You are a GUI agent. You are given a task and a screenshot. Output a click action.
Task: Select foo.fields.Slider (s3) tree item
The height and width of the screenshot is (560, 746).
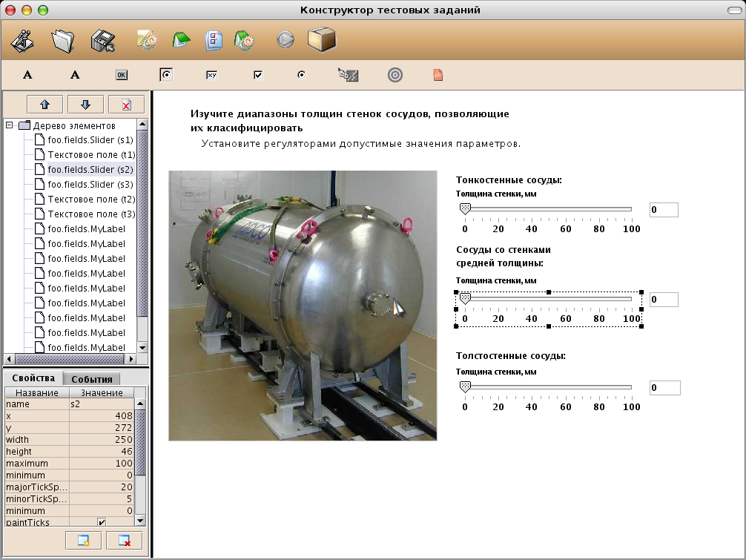[x=90, y=184]
